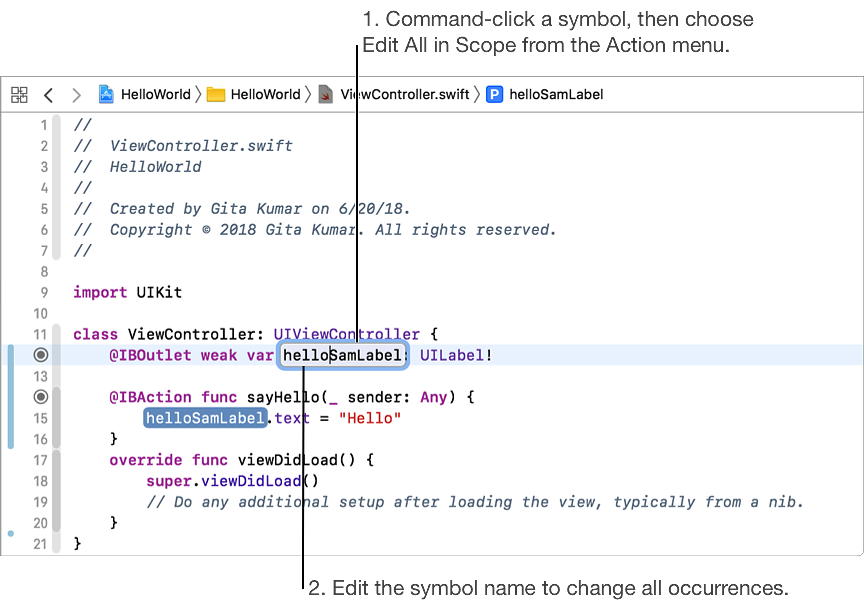
Task: Click the @IBAction attribute
Action: point(150,397)
